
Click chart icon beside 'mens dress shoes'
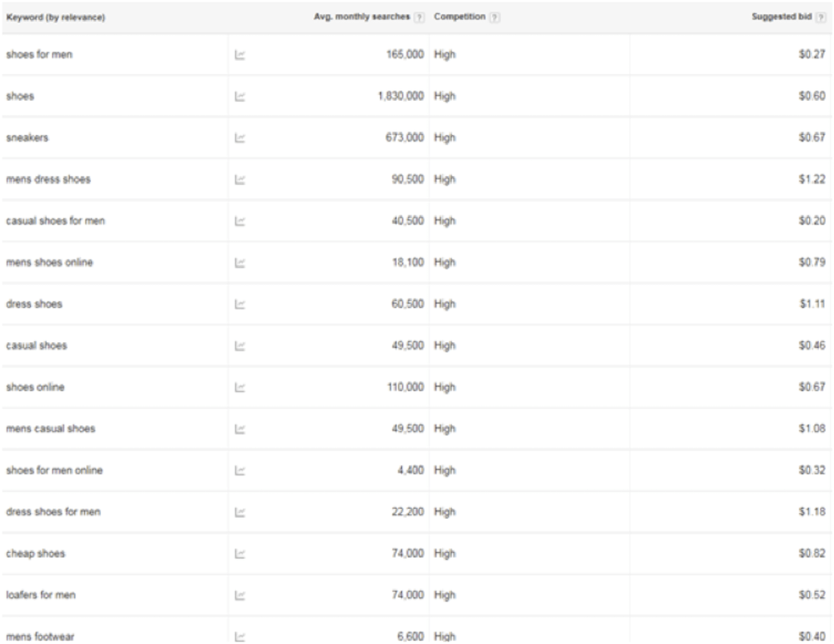(x=239, y=179)
